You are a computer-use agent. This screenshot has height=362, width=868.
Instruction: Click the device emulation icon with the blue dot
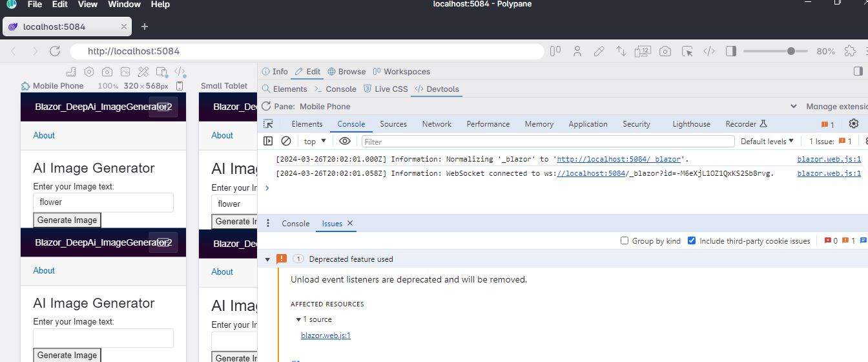point(162,72)
